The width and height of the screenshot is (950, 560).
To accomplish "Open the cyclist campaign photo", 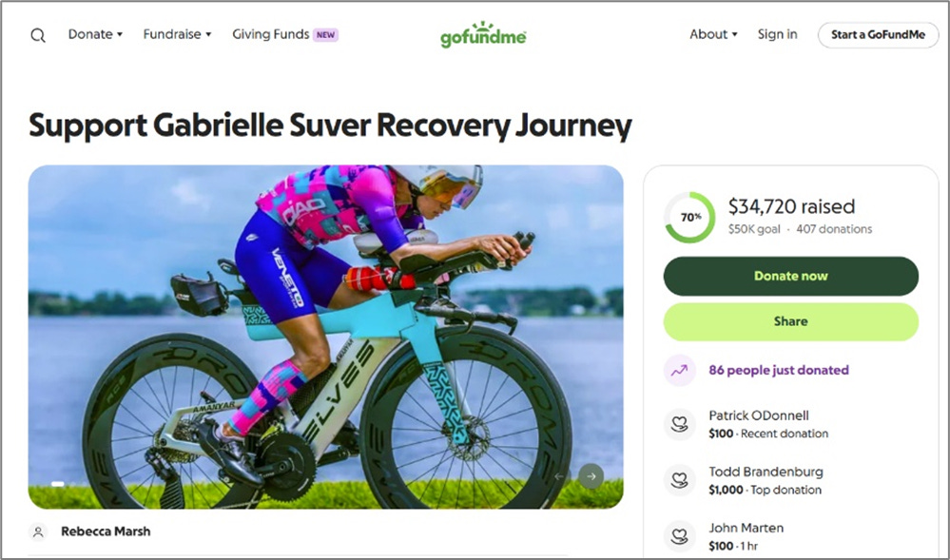I will (x=325, y=337).
